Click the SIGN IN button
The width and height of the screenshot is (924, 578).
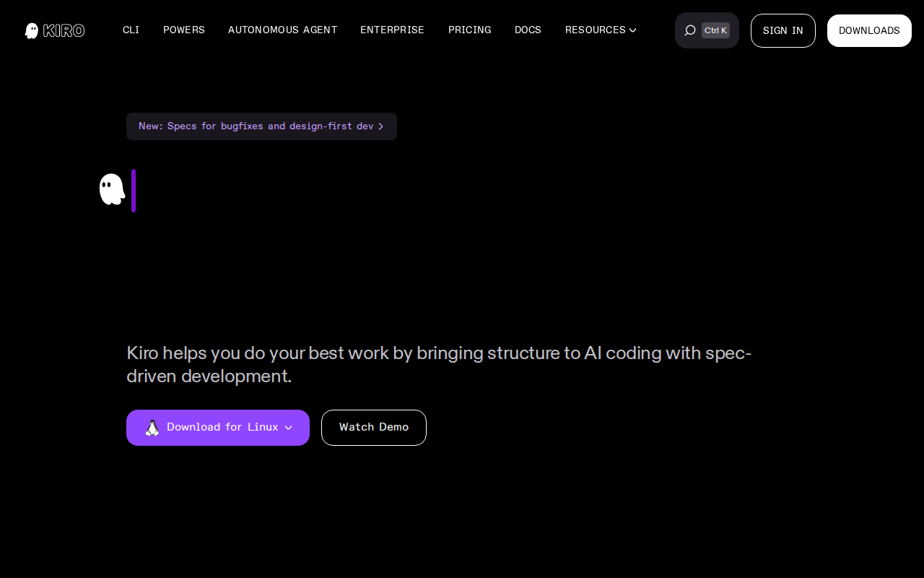pos(783,30)
